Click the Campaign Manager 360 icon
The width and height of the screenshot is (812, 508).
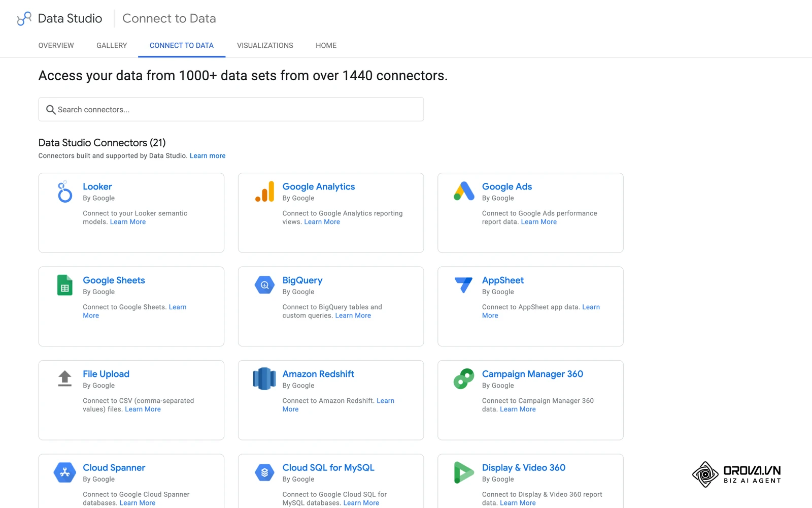tap(464, 379)
